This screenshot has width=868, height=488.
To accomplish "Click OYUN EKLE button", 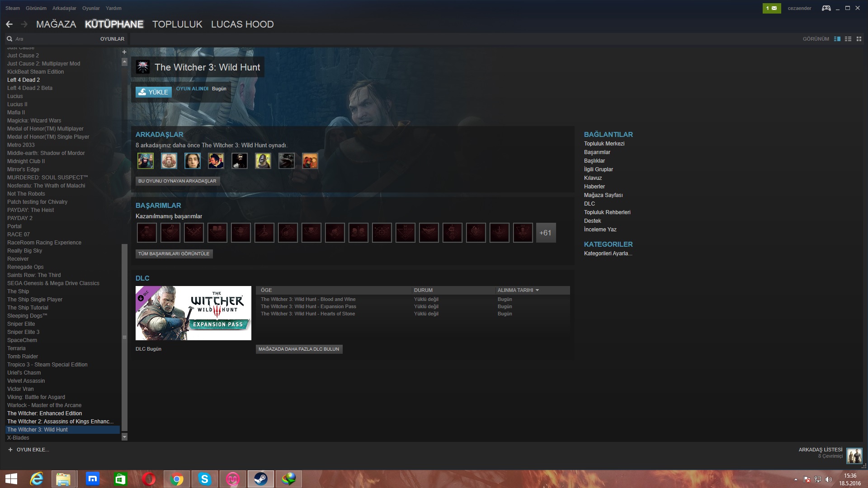I will (28, 450).
